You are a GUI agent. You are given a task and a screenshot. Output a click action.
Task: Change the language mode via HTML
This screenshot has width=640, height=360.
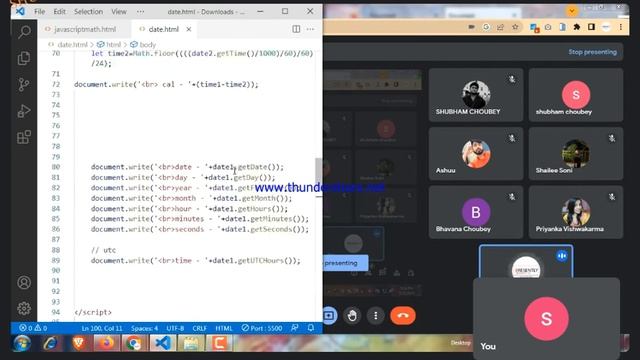pyautogui.click(x=224, y=328)
